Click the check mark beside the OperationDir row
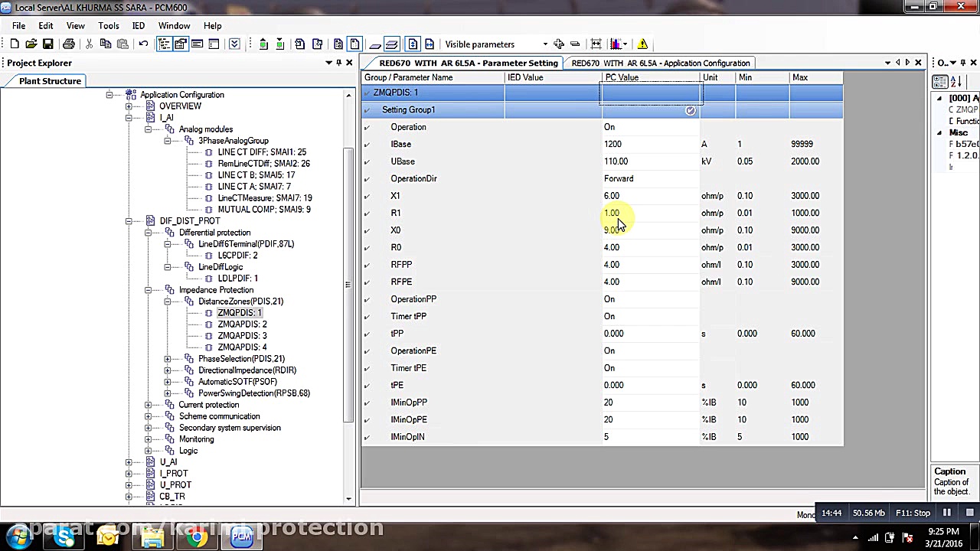 coord(367,178)
